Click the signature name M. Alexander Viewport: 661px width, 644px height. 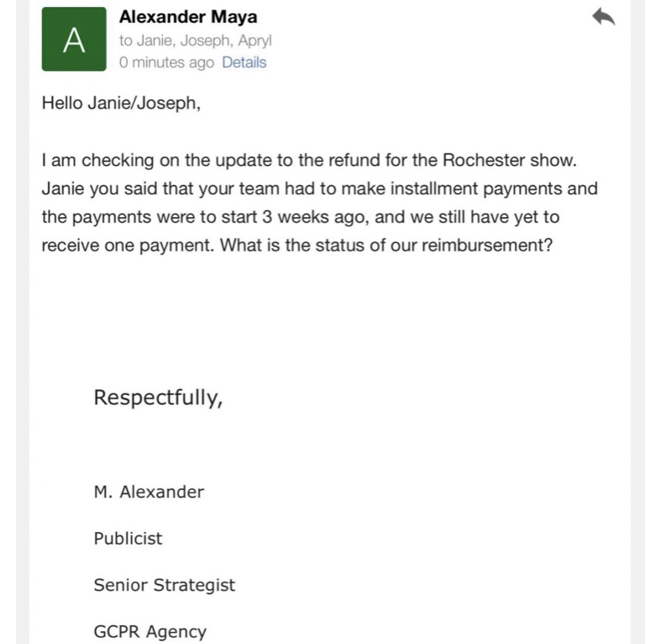click(x=148, y=492)
